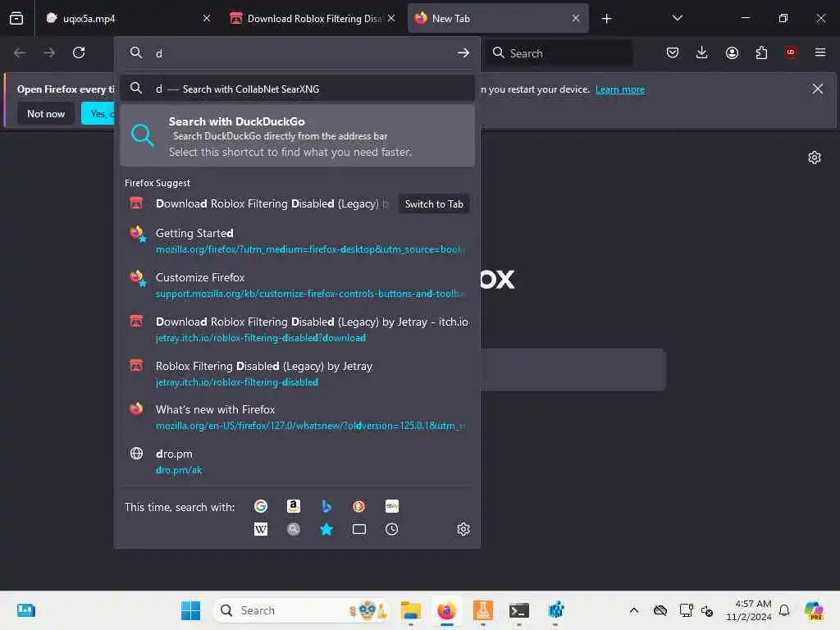
Task: Close the uqxx5a.mp4 tab
Action: click(207, 18)
